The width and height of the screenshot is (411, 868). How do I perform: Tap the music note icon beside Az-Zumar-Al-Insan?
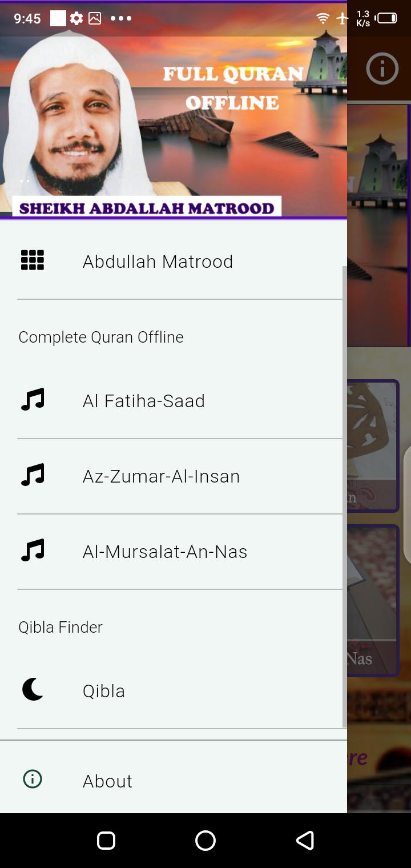pos(33,475)
